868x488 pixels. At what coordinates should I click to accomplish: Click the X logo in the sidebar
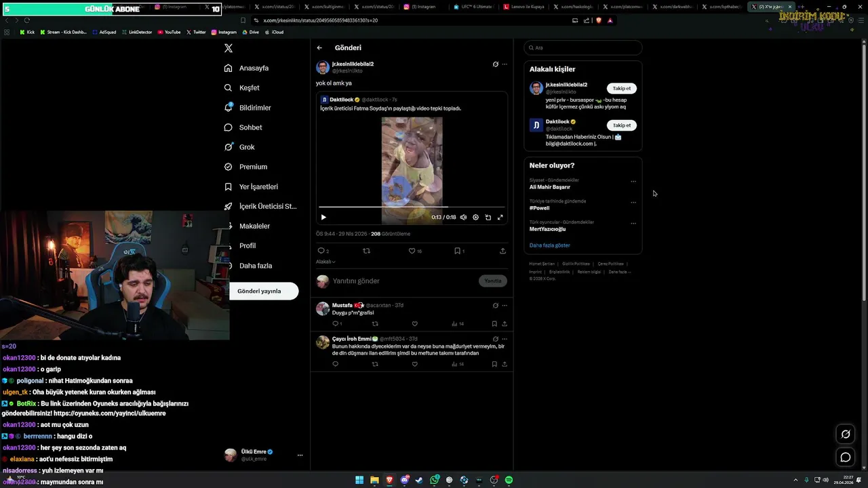pyautogui.click(x=229, y=48)
